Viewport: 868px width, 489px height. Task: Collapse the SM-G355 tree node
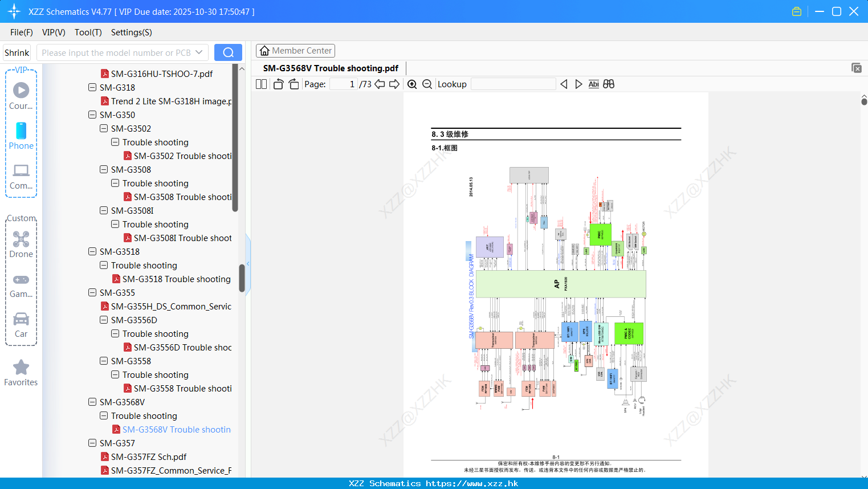(x=92, y=292)
